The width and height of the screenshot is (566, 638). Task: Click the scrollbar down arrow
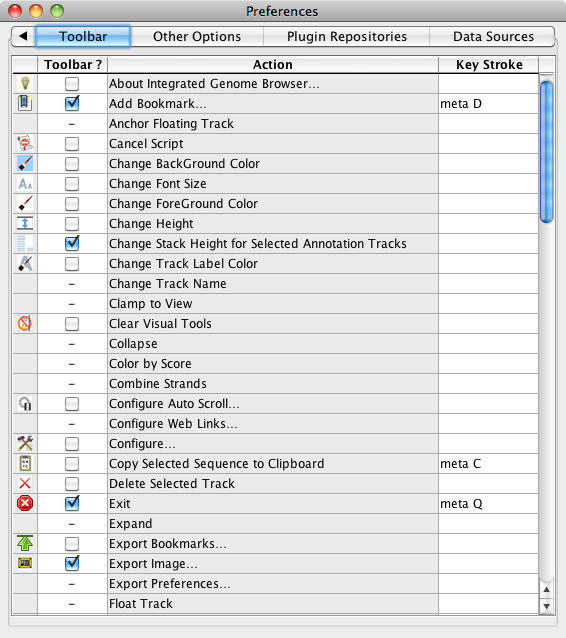click(546, 606)
